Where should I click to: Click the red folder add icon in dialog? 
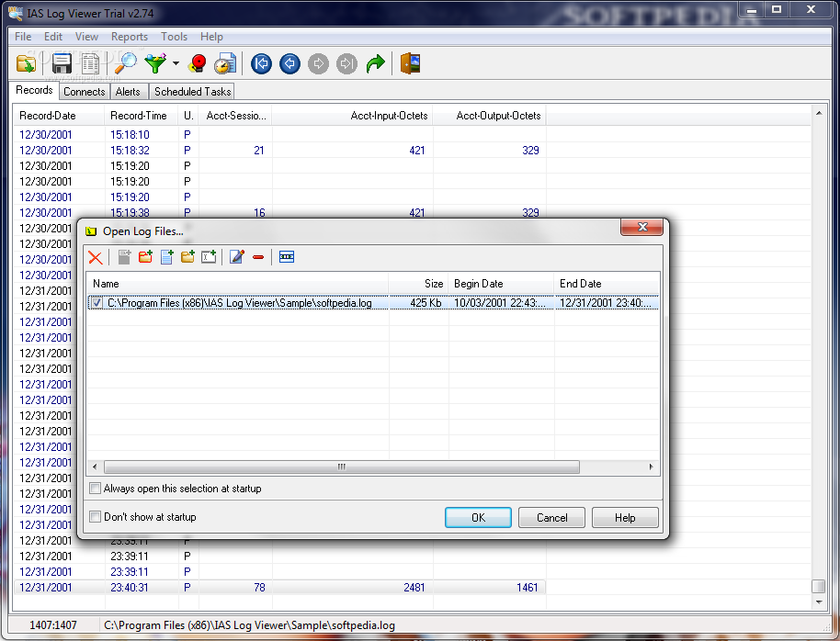click(x=145, y=257)
